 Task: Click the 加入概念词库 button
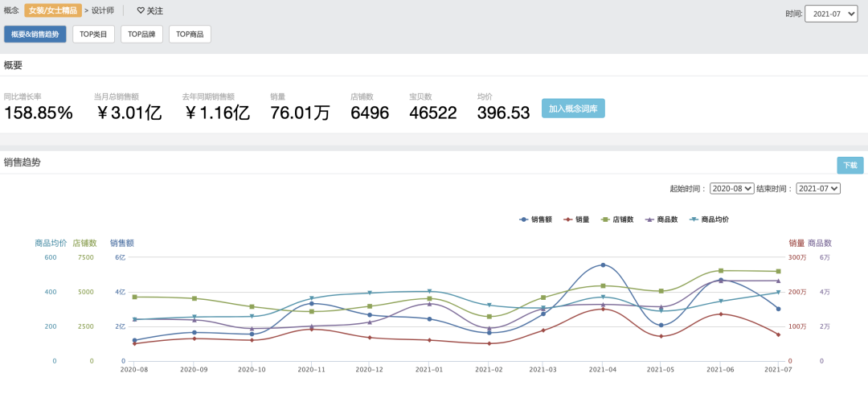point(573,109)
